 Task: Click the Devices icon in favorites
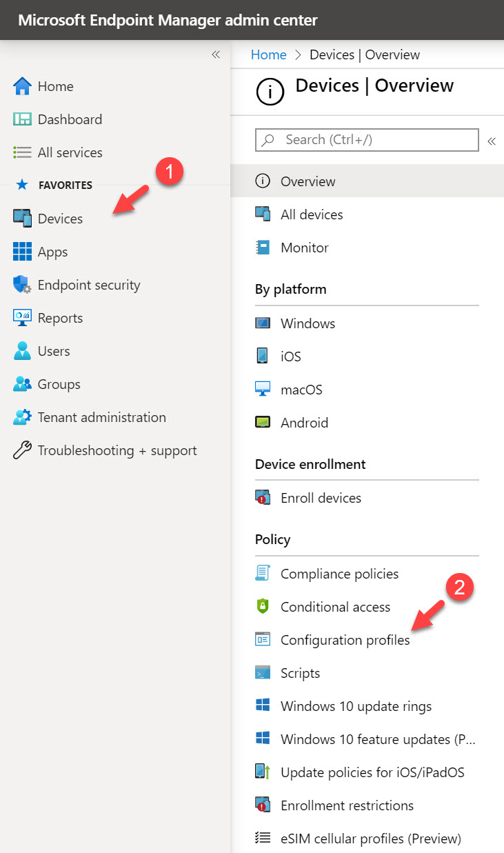[x=23, y=219]
